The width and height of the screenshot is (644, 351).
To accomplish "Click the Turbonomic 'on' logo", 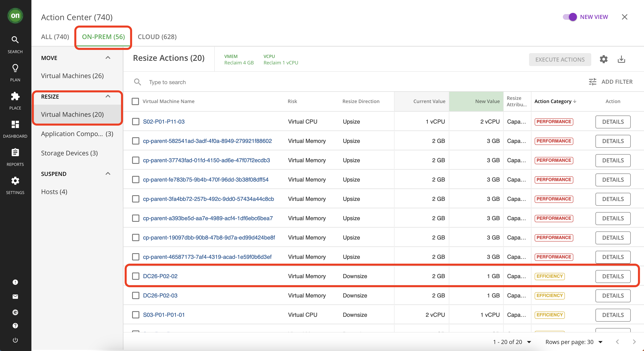I will [x=15, y=15].
